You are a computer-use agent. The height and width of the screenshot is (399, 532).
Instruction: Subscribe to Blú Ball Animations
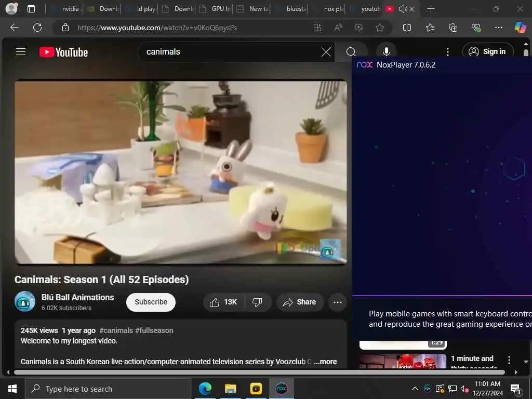tap(151, 302)
